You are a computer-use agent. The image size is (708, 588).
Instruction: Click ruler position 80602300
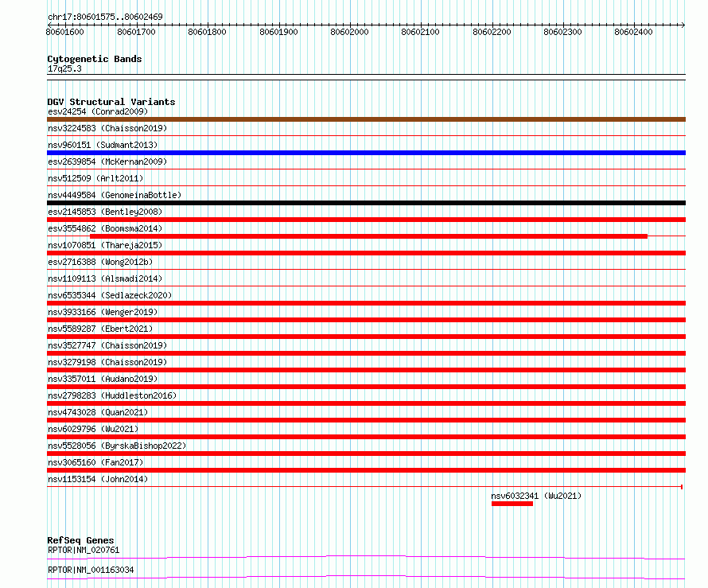pos(562,32)
